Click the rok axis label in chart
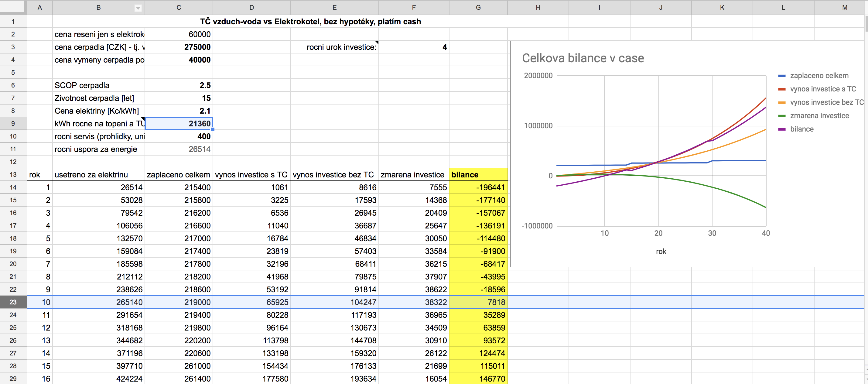This screenshot has width=868, height=384. (661, 252)
